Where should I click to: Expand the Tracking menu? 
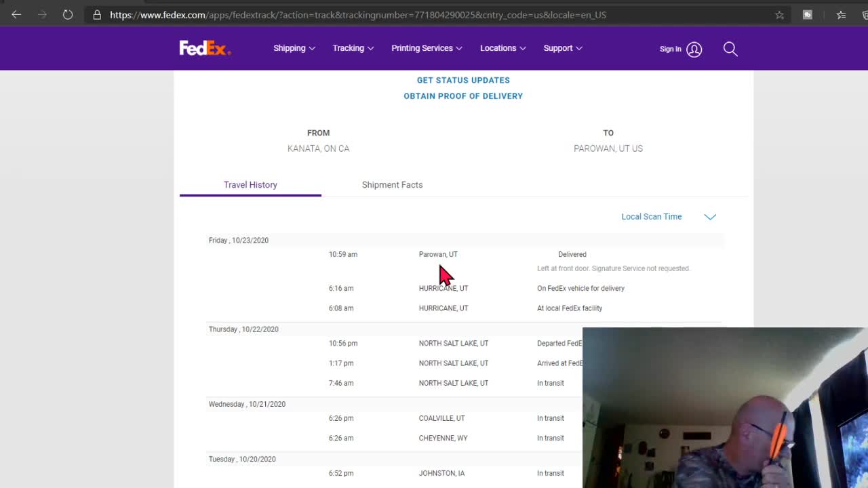point(353,48)
